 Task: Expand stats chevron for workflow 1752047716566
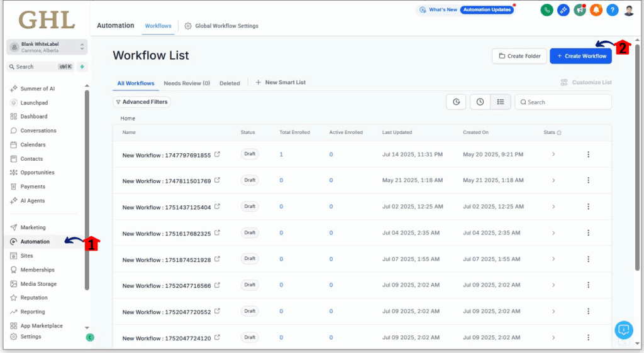(x=553, y=285)
